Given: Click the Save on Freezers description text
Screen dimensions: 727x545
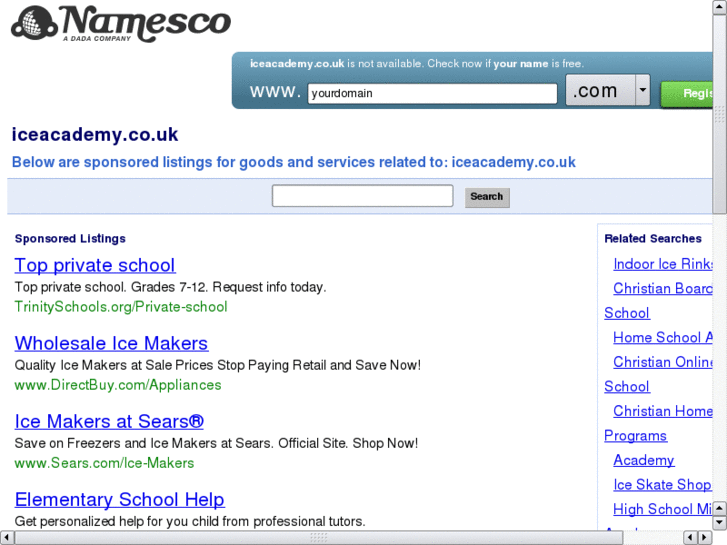Looking at the screenshot, I should point(216,443).
